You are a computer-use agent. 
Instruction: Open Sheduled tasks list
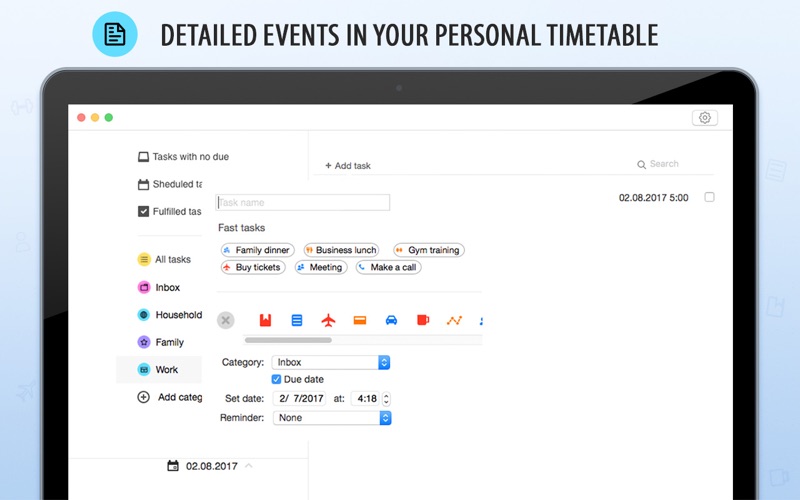pos(170,184)
